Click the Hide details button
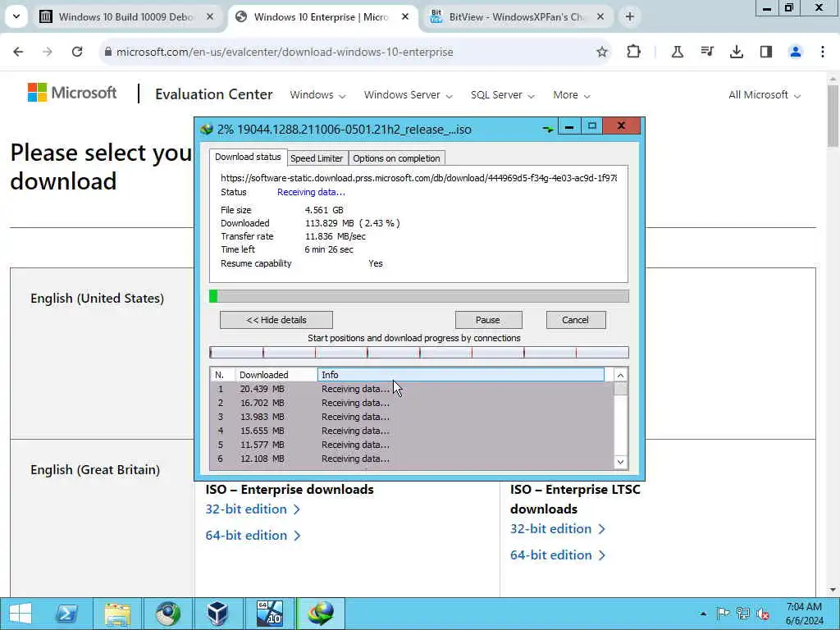 276,320
